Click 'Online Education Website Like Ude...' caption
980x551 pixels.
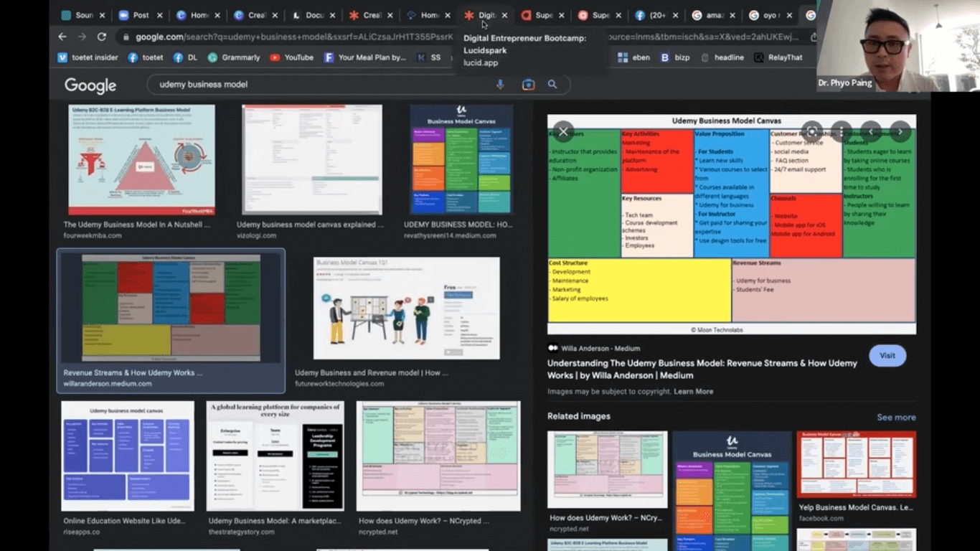(x=124, y=521)
